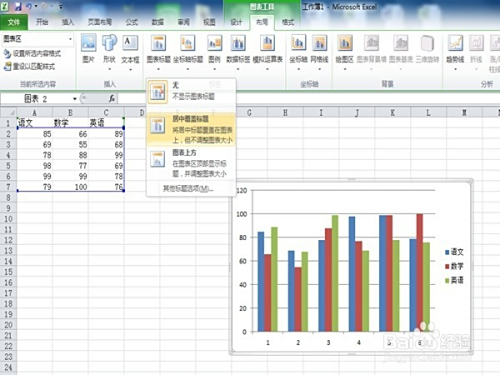Switch to the 插入 Insert tab

click(x=68, y=22)
